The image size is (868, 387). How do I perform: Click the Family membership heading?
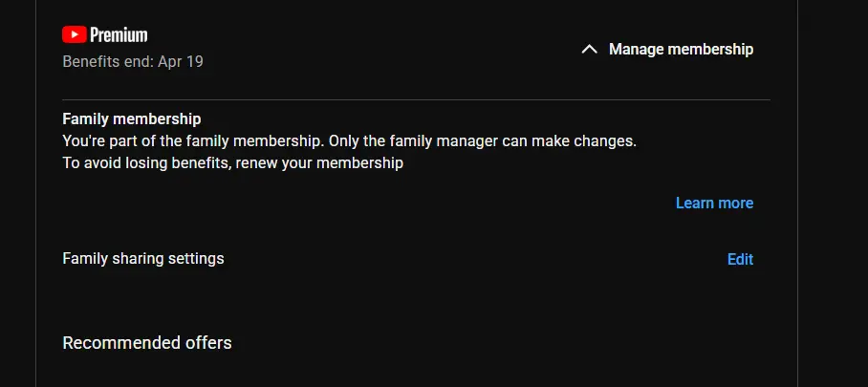point(132,119)
